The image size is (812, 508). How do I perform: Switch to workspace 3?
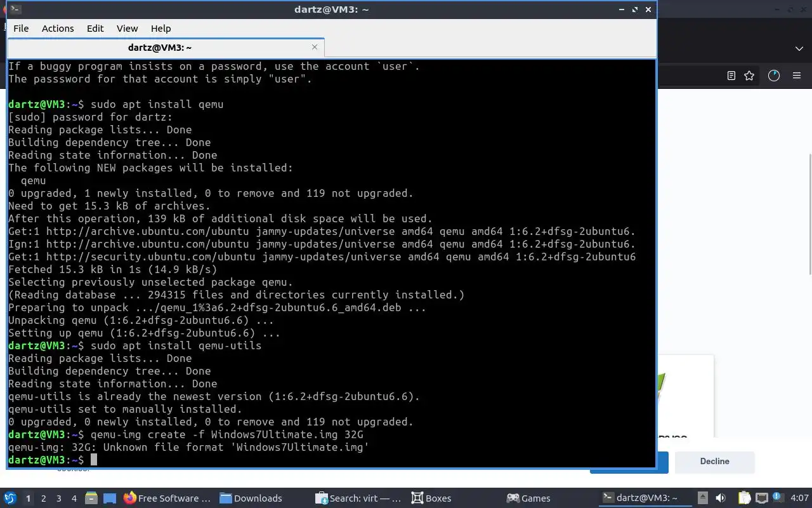click(x=59, y=498)
